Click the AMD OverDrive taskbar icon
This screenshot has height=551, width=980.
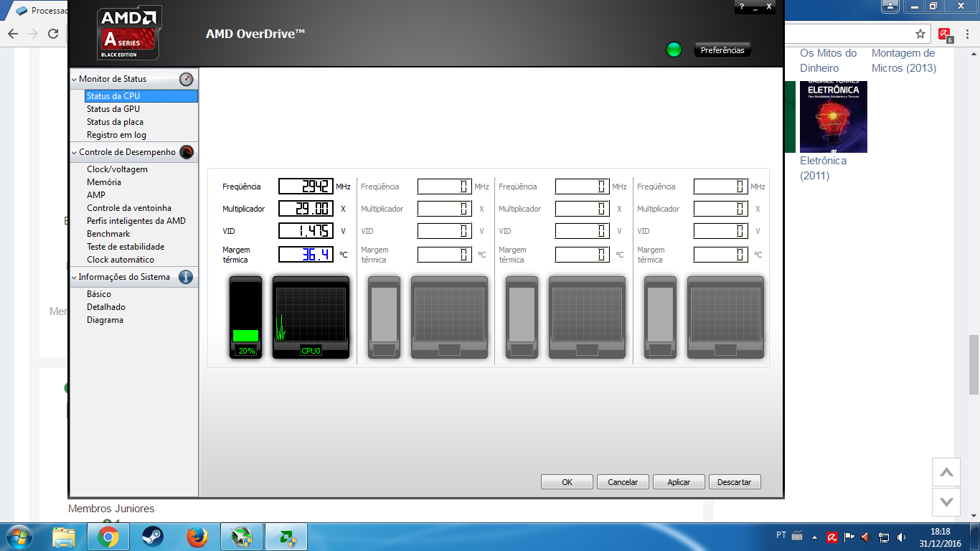click(x=287, y=537)
